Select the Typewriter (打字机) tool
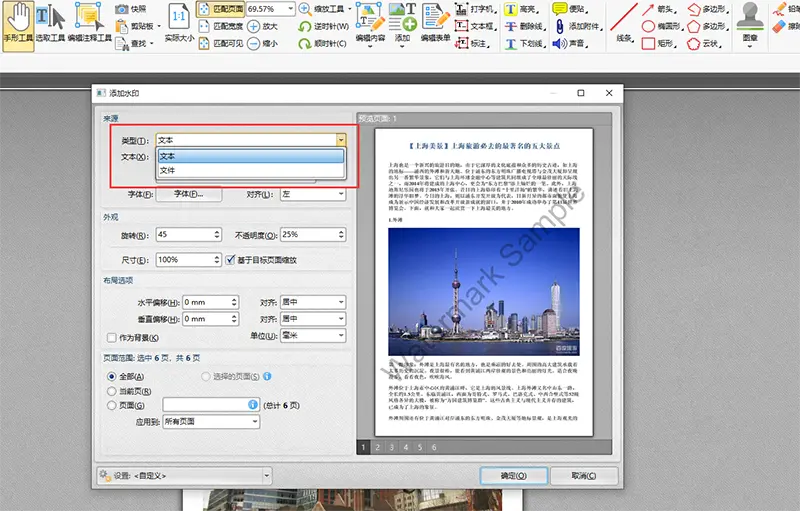The width and height of the screenshot is (800, 511). pyautogui.click(x=476, y=9)
